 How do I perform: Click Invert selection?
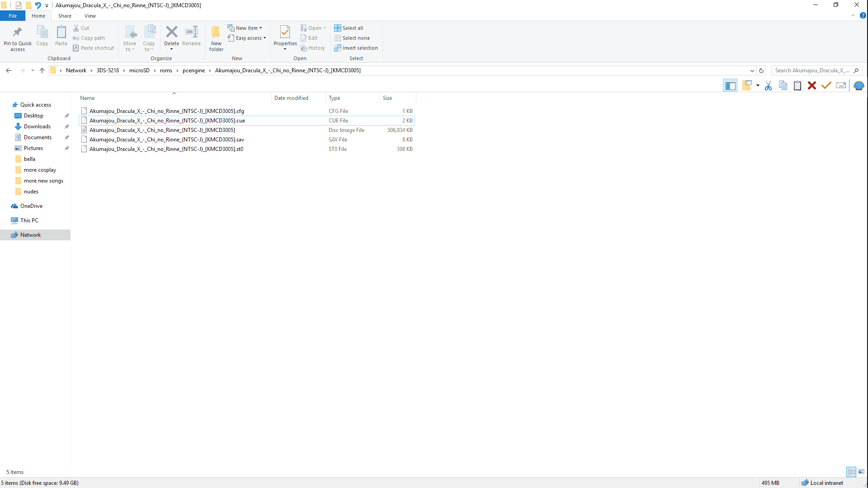coord(356,48)
